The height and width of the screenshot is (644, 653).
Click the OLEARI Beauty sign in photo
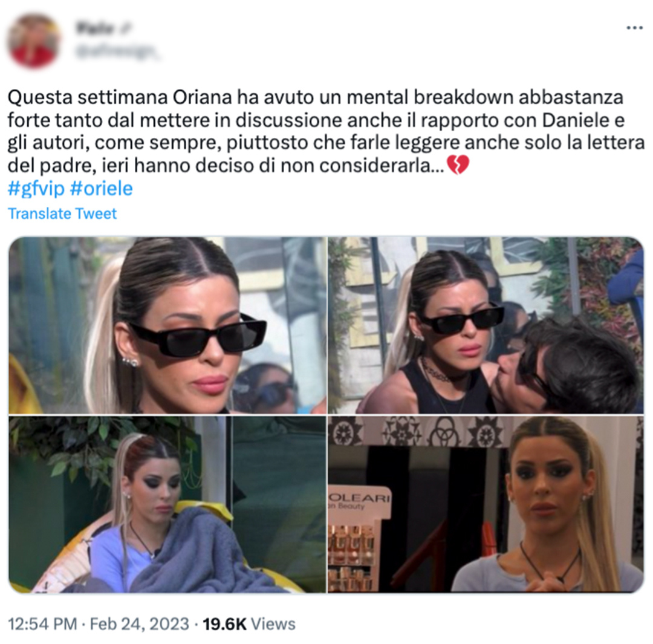coord(359,501)
